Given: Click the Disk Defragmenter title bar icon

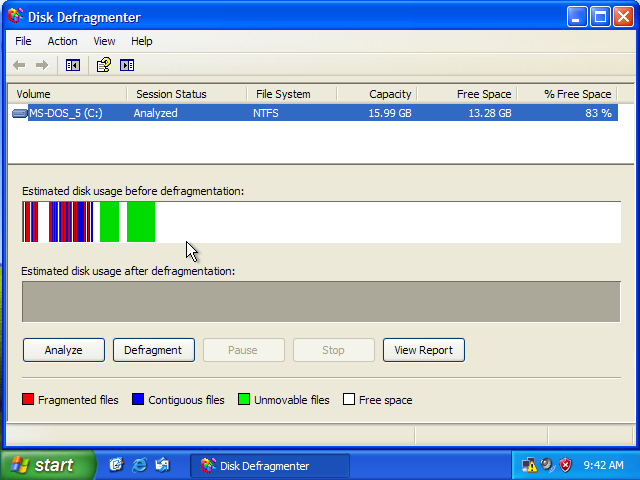Looking at the screenshot, I should (x=14, y=17).
